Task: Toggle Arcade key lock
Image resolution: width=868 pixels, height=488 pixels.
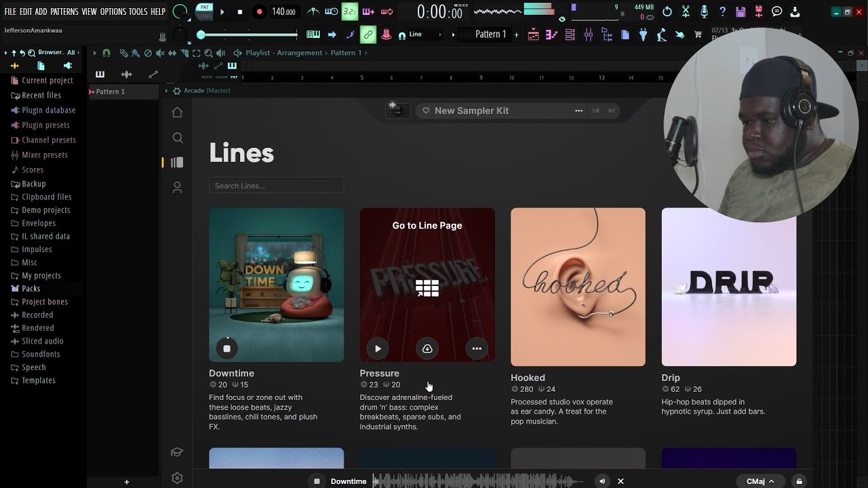Action: (800, 481)
